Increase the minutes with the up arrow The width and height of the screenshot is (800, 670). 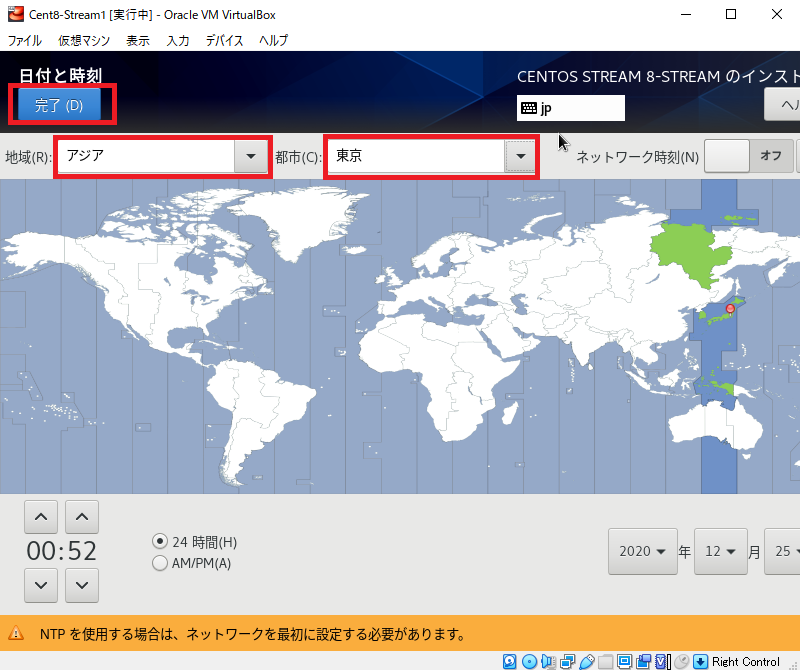coord(82,517)
